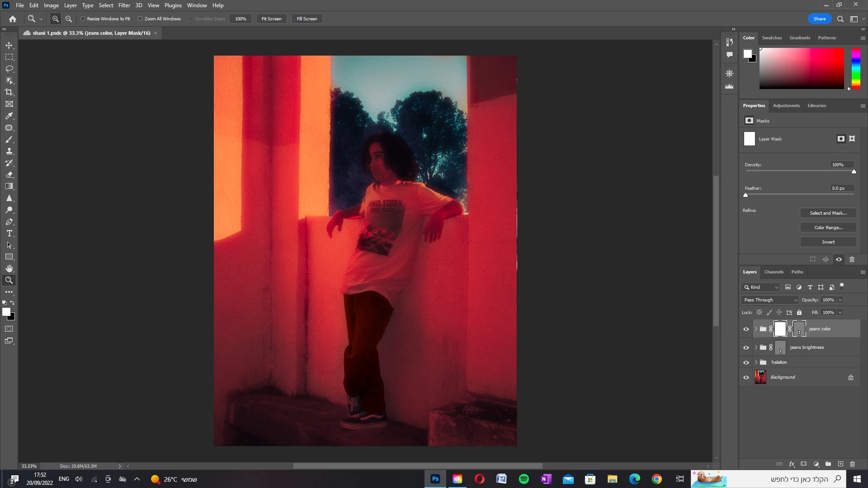Select the Clone Stamp tool
Image resolution: width=868 pixels, height=488 pixels.
click(x=9, y=151)
